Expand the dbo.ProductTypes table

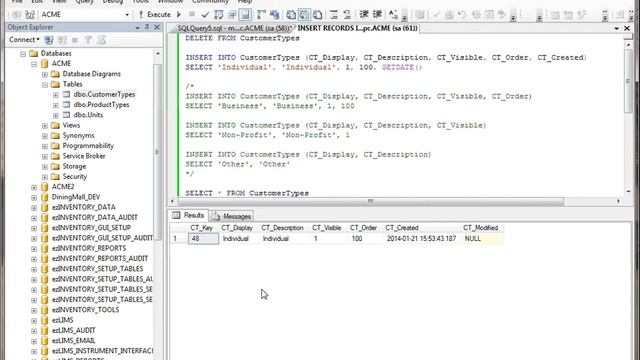click(56, 105)
